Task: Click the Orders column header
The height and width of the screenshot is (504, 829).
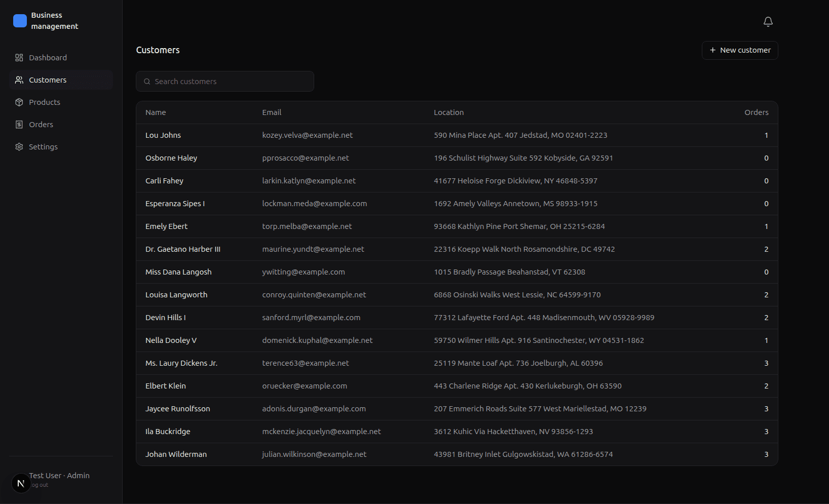Action: coord(756,112)
